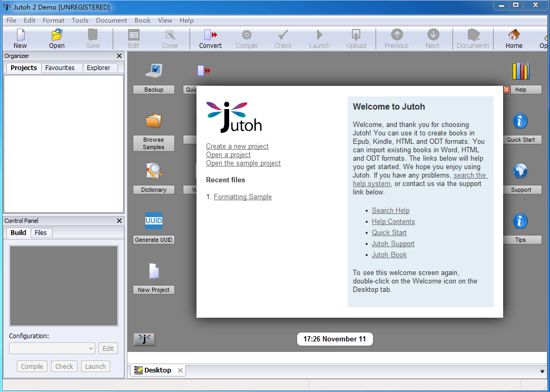Switch to the Files tab in Control Panel
This screenshot has width=550, height=392.
41,232
